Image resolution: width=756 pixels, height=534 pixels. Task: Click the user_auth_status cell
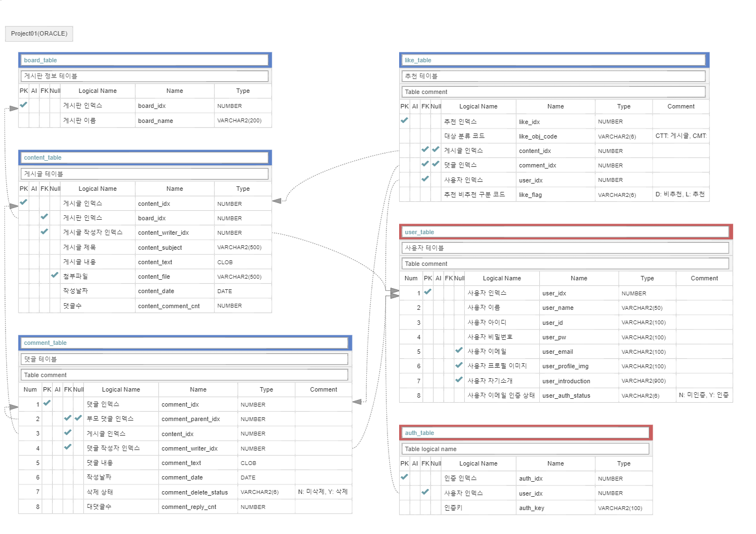pos(579,395)
